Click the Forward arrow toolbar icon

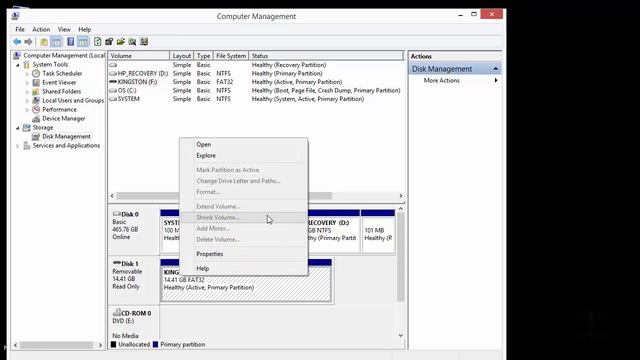tap(28, 42)
